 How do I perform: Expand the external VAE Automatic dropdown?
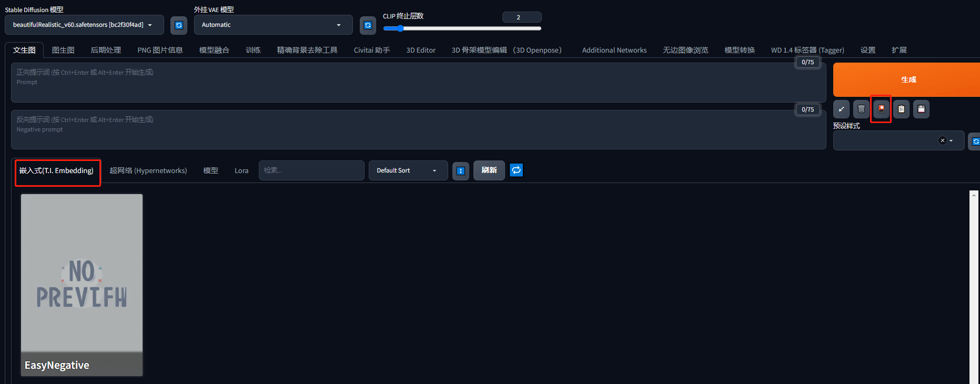coord(272,25)
